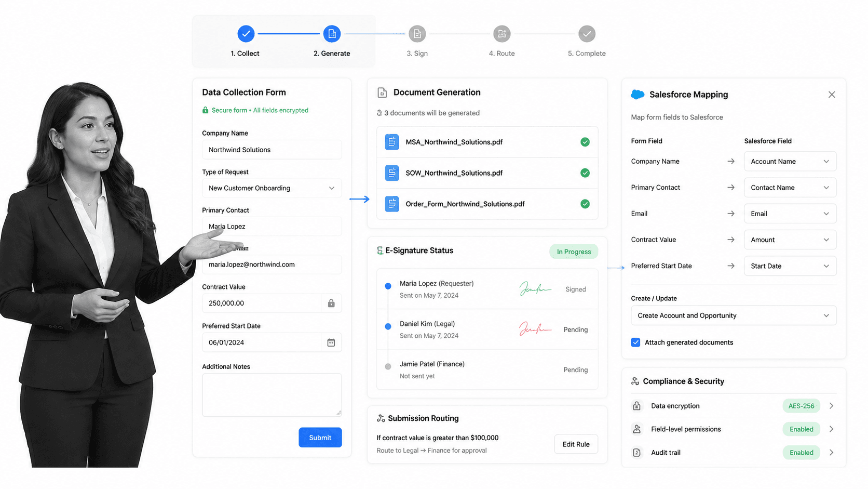
Task: Click the Company Name input field
Action: 272,150
